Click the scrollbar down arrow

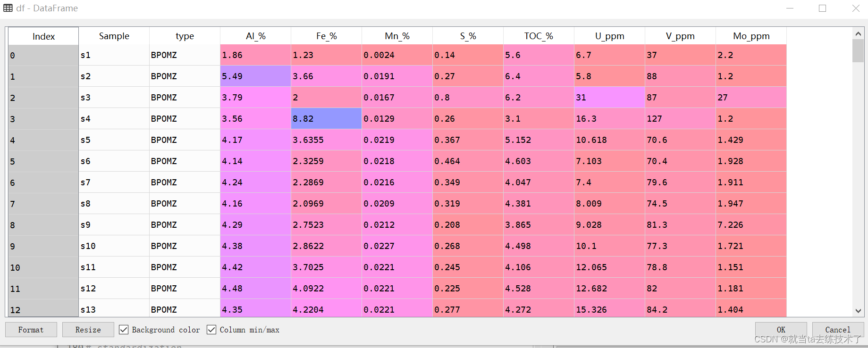[x=858, y=311]
